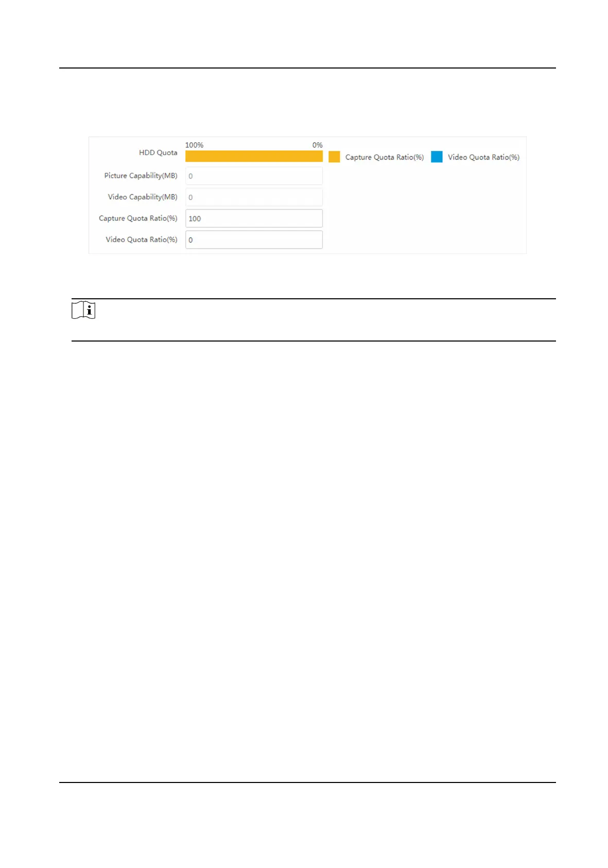Click the note info book icon
This screenshot has height=868, width=608.
83,311
